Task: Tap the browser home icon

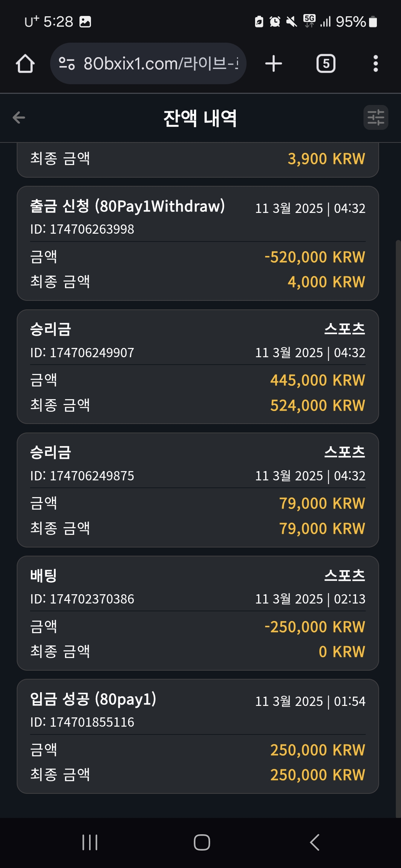Action: click(25, 63)
